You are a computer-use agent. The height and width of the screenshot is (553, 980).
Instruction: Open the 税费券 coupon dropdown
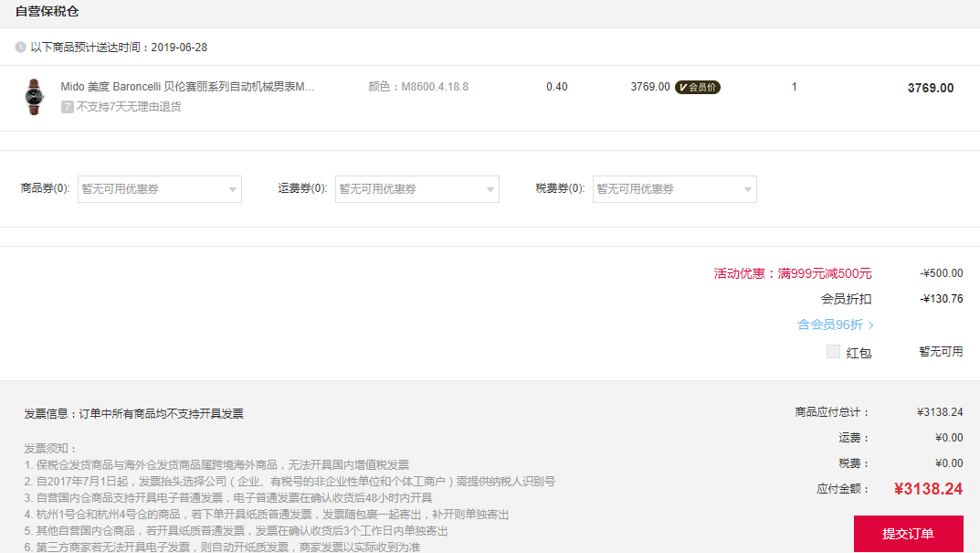pyautogui.click(x=674, y=189)
